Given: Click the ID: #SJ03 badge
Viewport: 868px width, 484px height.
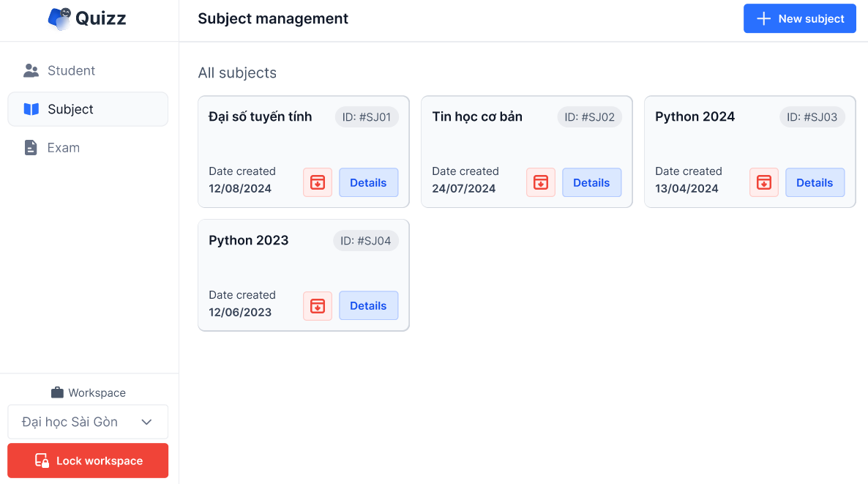Looking at the screenshot, I should 812,117.
